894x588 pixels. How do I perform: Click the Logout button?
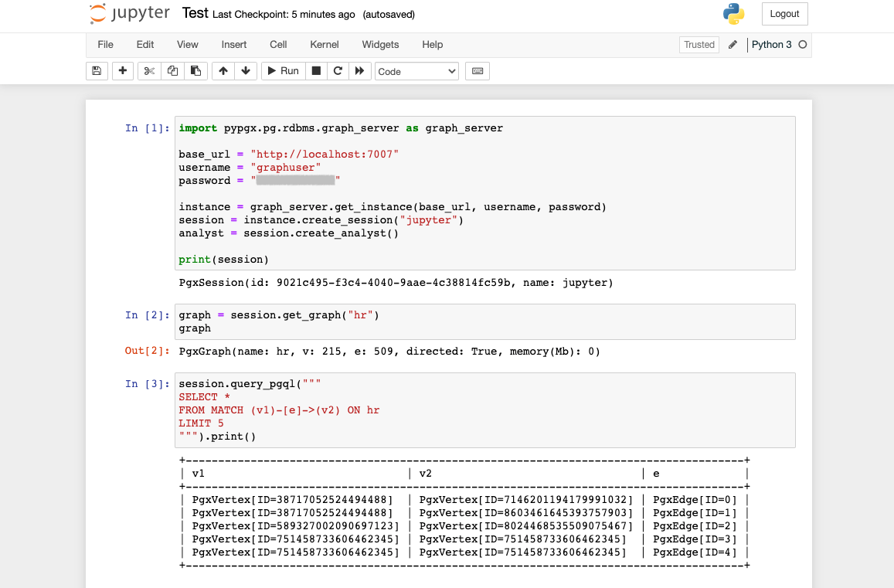point(784,14)
